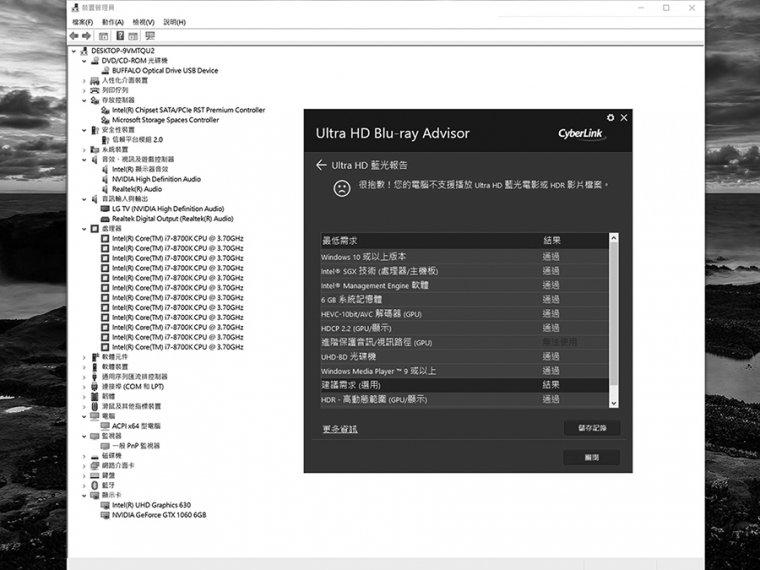Open the 動作(A) menu
Viewport: 760px width, 570px height.
[113, 22]
